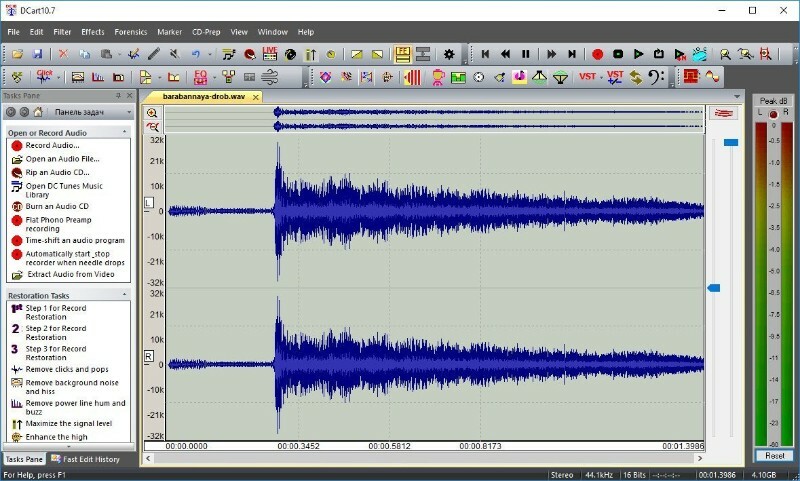Collapse the Restoration Tasks section

pyautogui.click(x=125, y=296)
